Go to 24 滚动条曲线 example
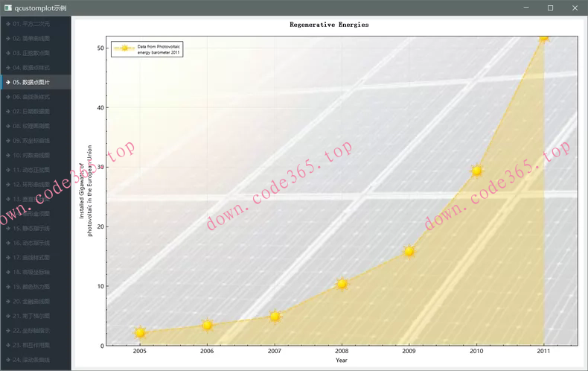 [x=36, y=359]
